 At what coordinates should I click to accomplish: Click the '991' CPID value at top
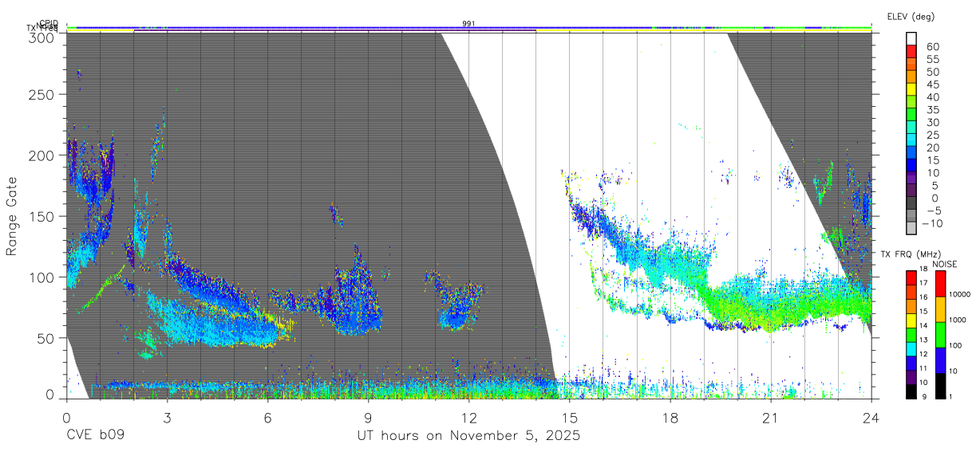(469, 24)
